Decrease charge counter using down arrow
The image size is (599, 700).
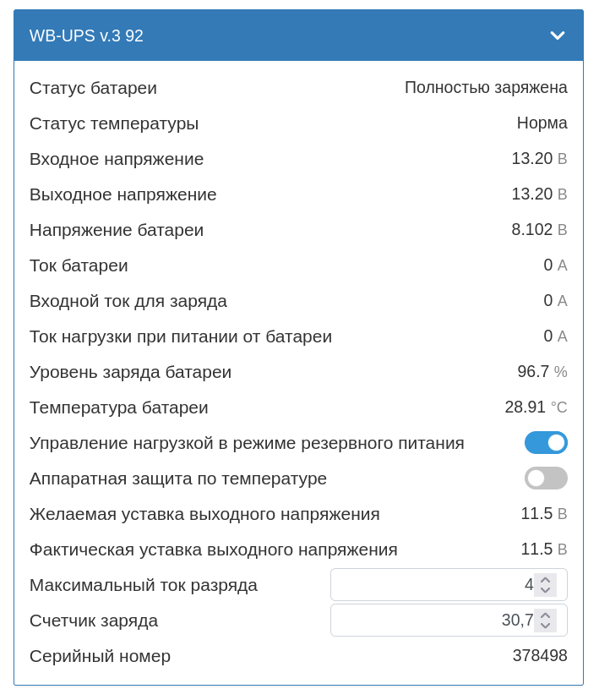546,626
